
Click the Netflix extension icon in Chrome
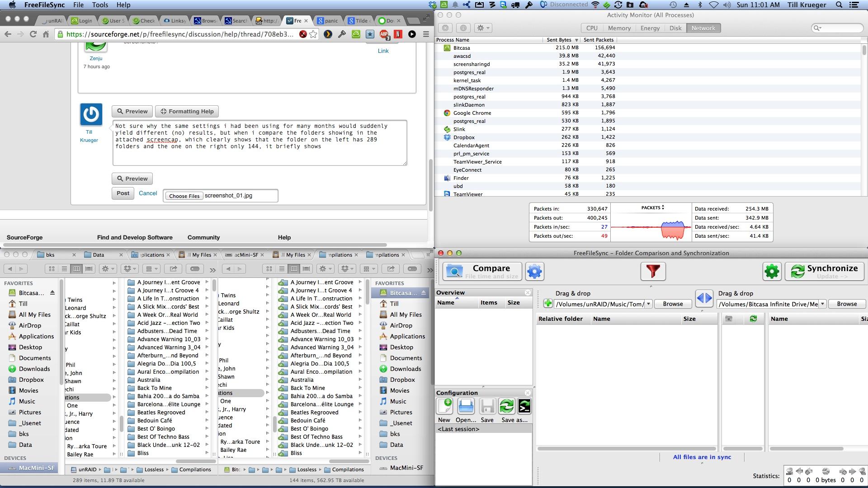tap(398, 34)
